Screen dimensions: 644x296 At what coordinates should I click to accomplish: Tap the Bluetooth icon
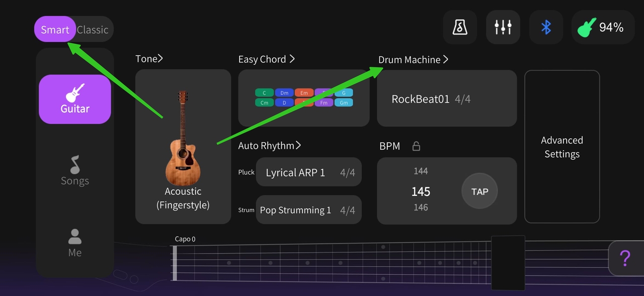(x=546, y=27)
